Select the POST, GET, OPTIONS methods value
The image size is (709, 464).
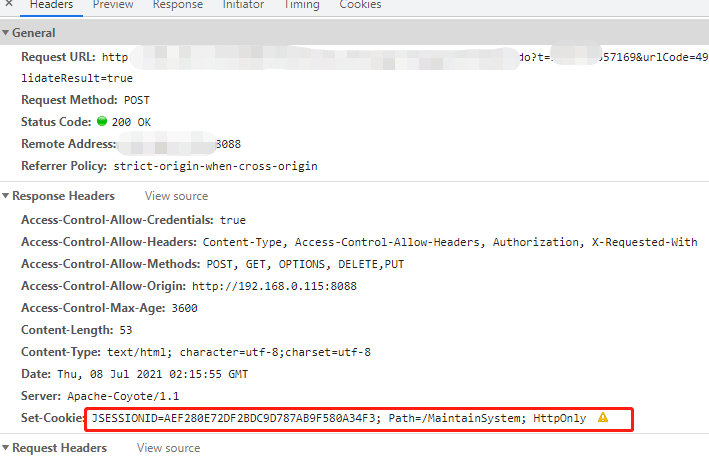[x=305, y=264]
